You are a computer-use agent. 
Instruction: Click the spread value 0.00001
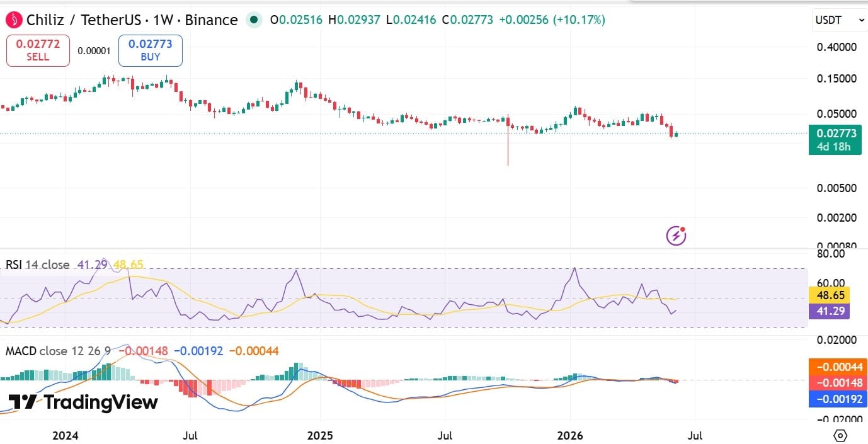pos(94,51)
